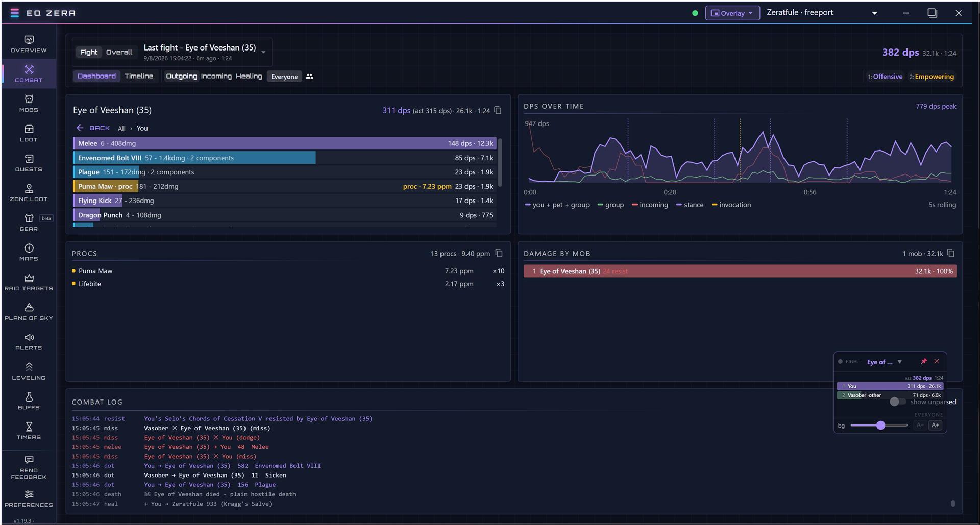Open the Timers sidebar section
980x525 pixels.
[x=29, y=431]
